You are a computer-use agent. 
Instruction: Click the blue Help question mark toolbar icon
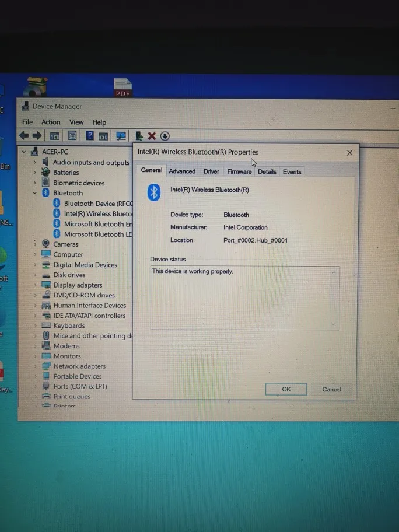pos(90,136)
